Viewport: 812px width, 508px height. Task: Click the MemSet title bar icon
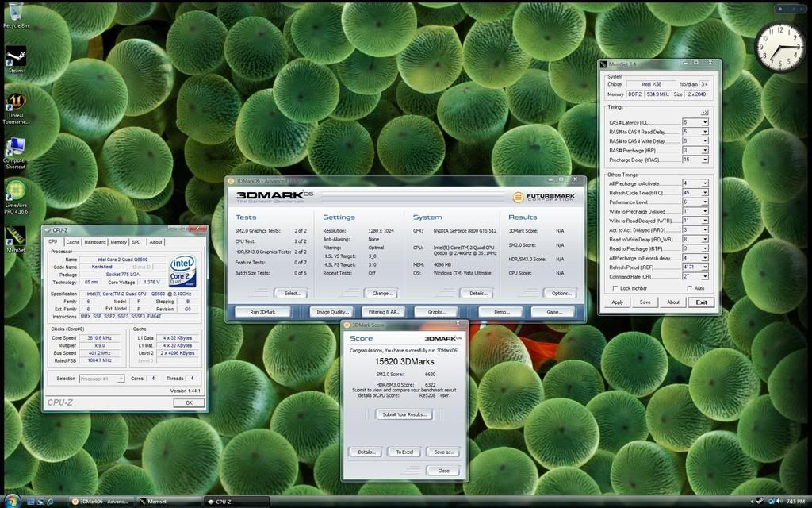pyautogui.click(x=603, y=63)
